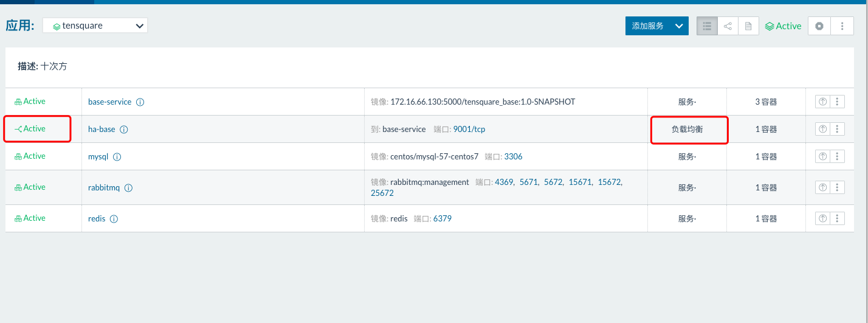Click Active status of redis row
Viewport: 868px width, 323px height.
click(x=30, y=218)
